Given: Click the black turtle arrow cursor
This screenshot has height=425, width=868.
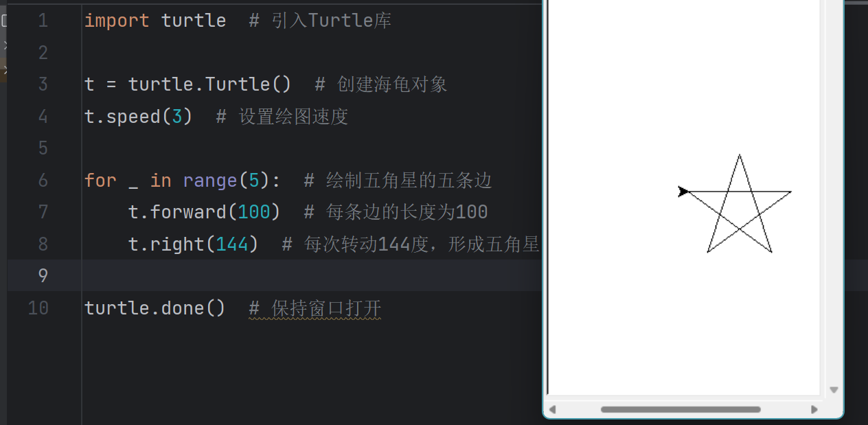Looking at the screenshot, I should [x=683, y=192].
